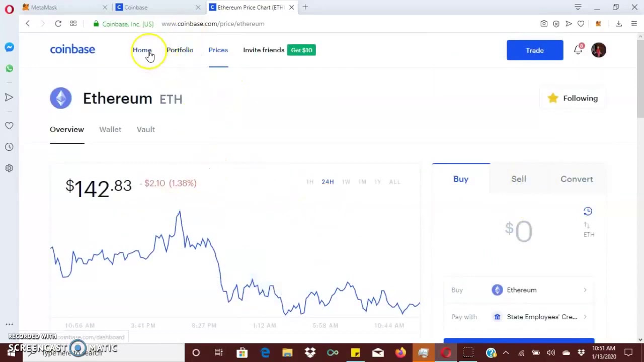
Task: Open a new browser tab with plus
Action: point(305,7)
